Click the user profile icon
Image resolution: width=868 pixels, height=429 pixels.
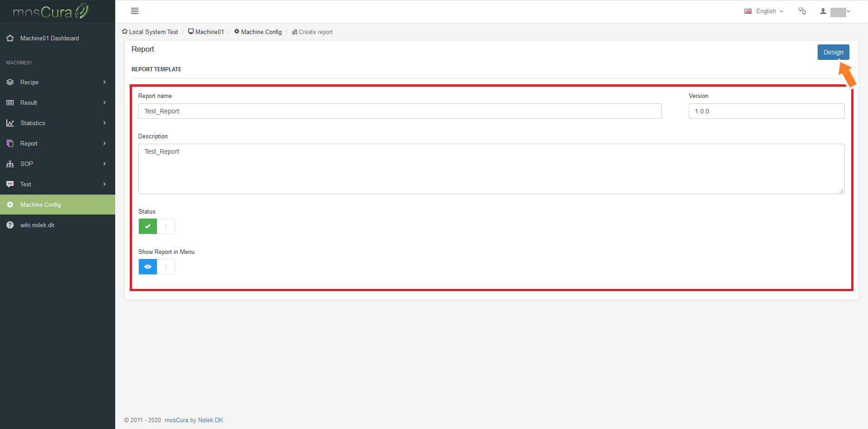point(823,11)
